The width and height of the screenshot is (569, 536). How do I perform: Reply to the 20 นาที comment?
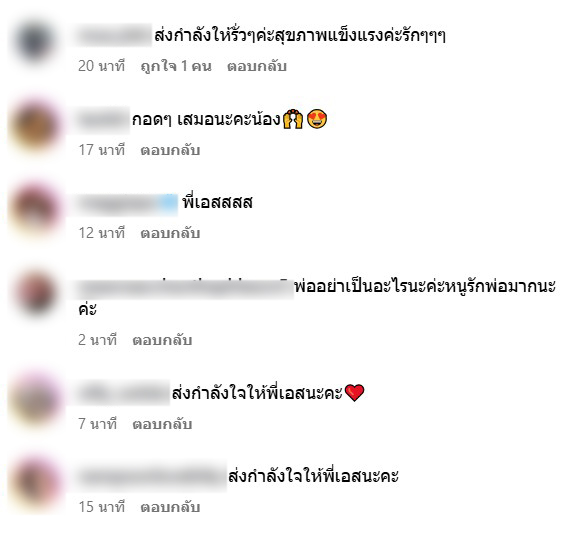click(257, 66)
